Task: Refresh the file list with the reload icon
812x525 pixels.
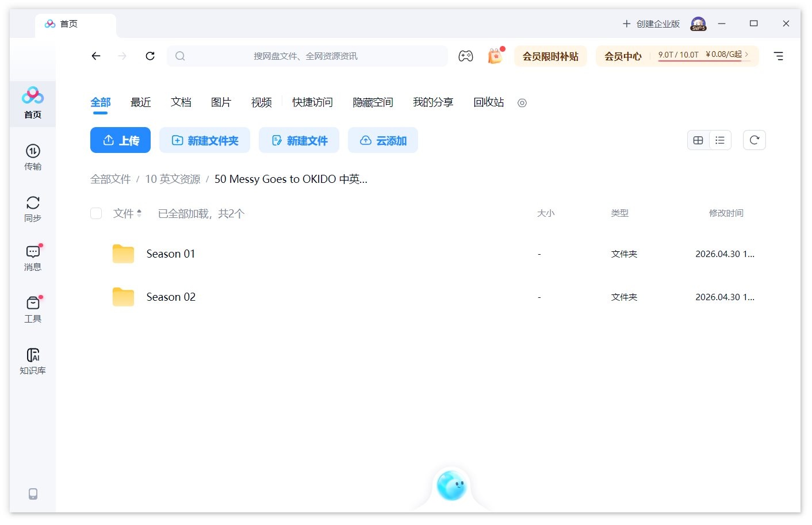Action: (x=754, y=140)
